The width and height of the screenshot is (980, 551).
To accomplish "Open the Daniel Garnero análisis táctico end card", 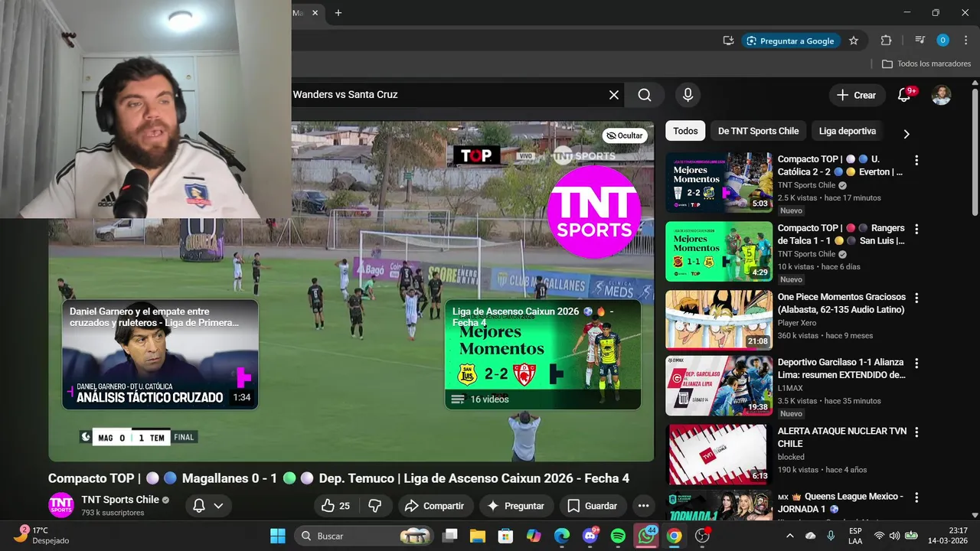I will point(160,354).
